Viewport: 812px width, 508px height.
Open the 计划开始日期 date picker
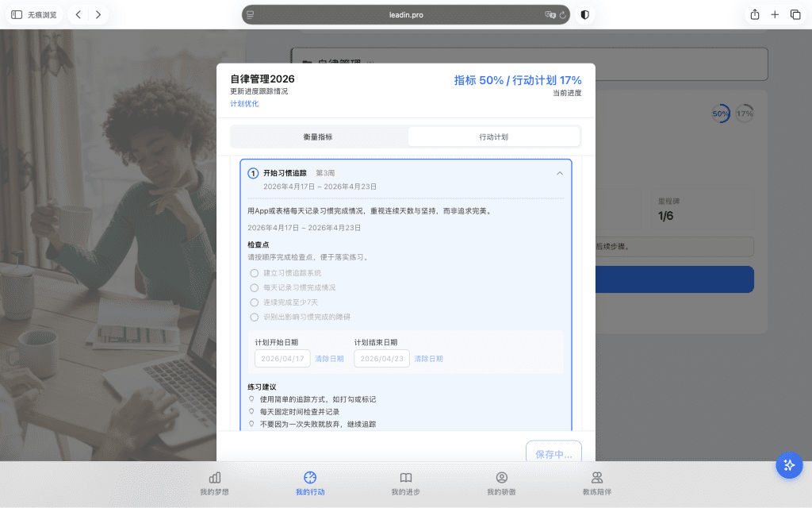click(x=282, y=359)
